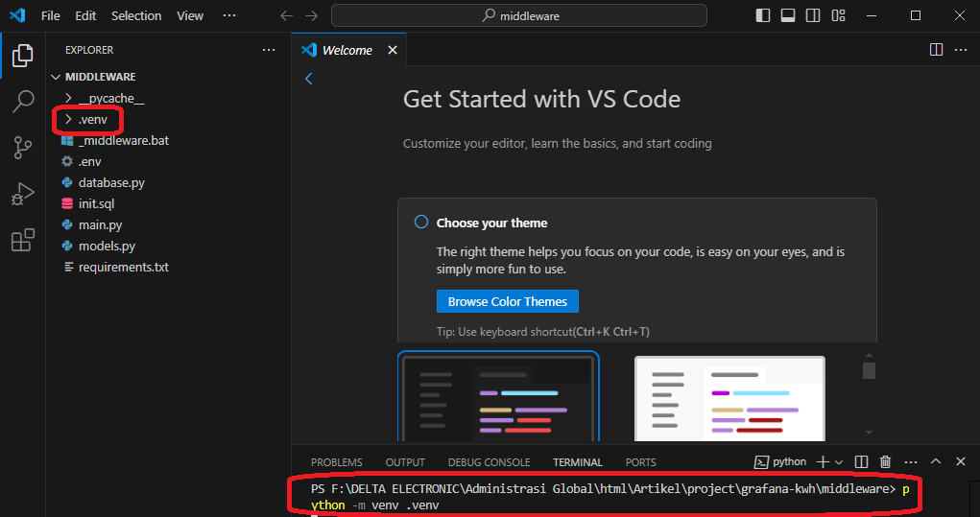Open the Selection menu

(x=136, y=16)
